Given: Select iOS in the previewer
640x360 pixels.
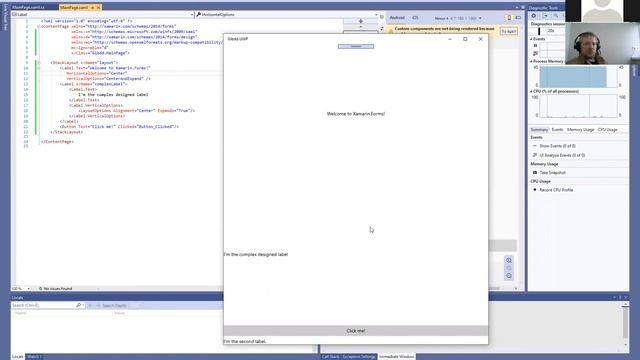Looking at the screenshot, I should click(415, 18).
